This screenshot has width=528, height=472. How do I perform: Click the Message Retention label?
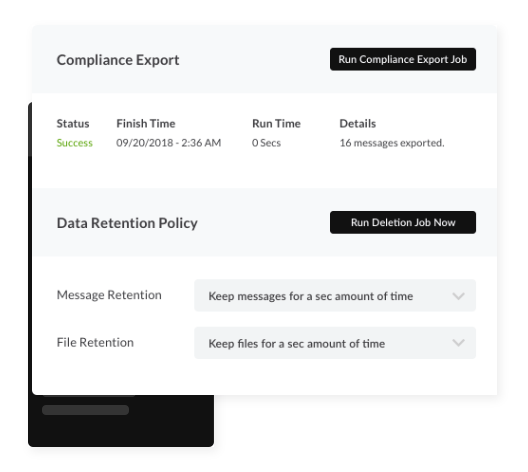(x=109, y=295)
